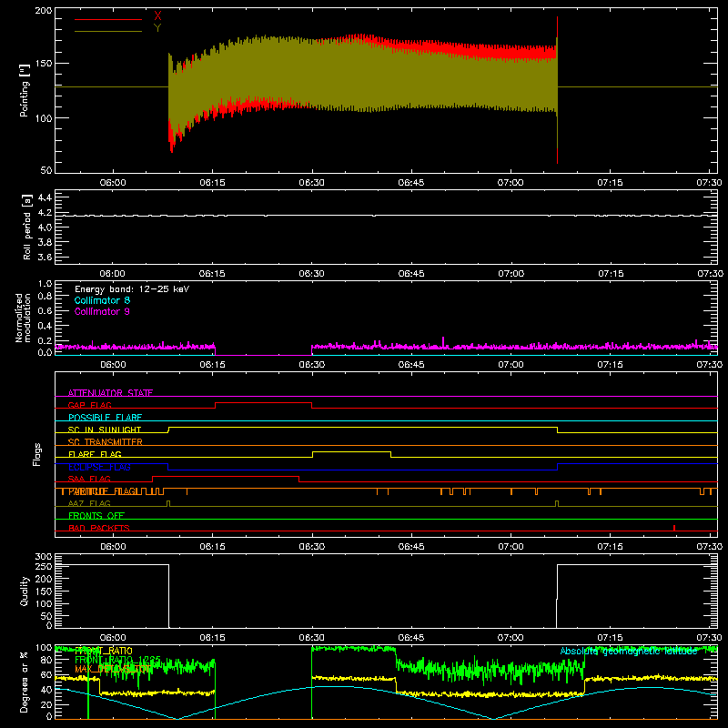Click the GAP_FLAG label

89,405
